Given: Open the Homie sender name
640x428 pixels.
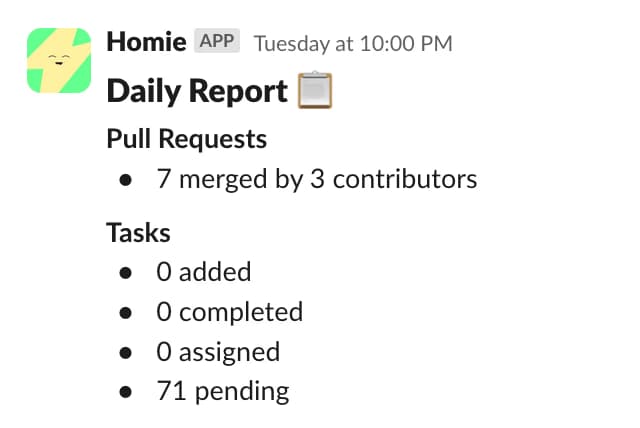Looking at the screenshot, I should pos(146,42).
